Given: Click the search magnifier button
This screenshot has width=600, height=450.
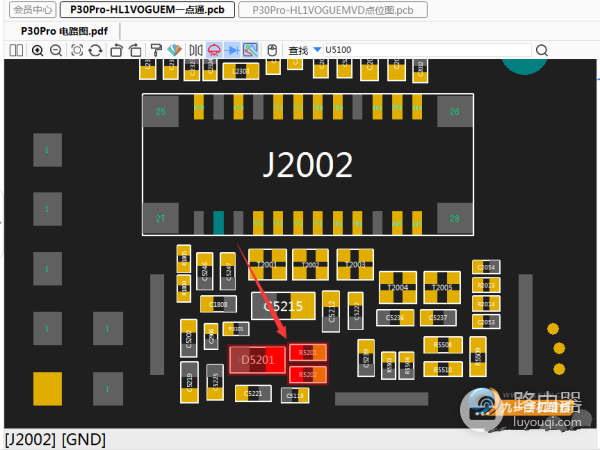Looking at the screenshot, I should click(542, 50).
